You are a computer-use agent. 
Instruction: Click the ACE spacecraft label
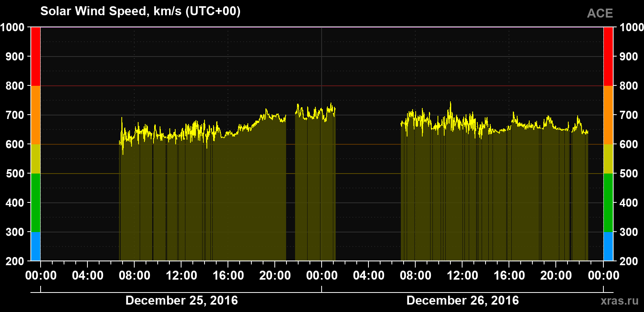600,14
